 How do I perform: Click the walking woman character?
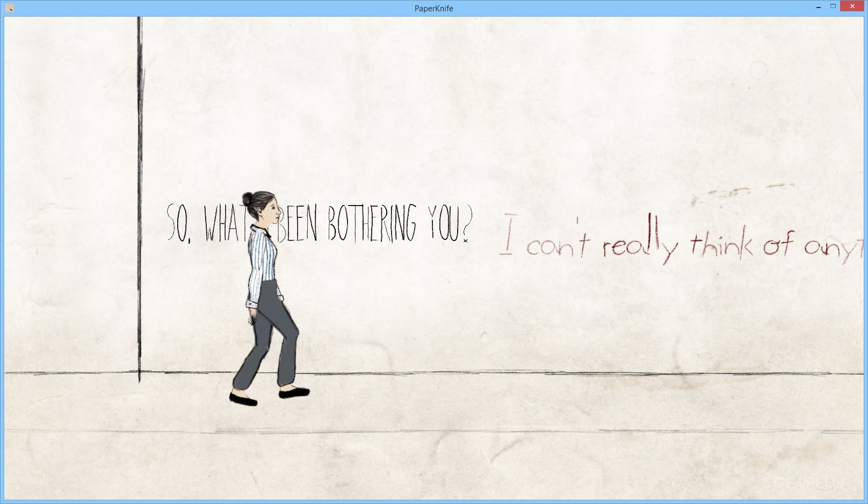270,298
